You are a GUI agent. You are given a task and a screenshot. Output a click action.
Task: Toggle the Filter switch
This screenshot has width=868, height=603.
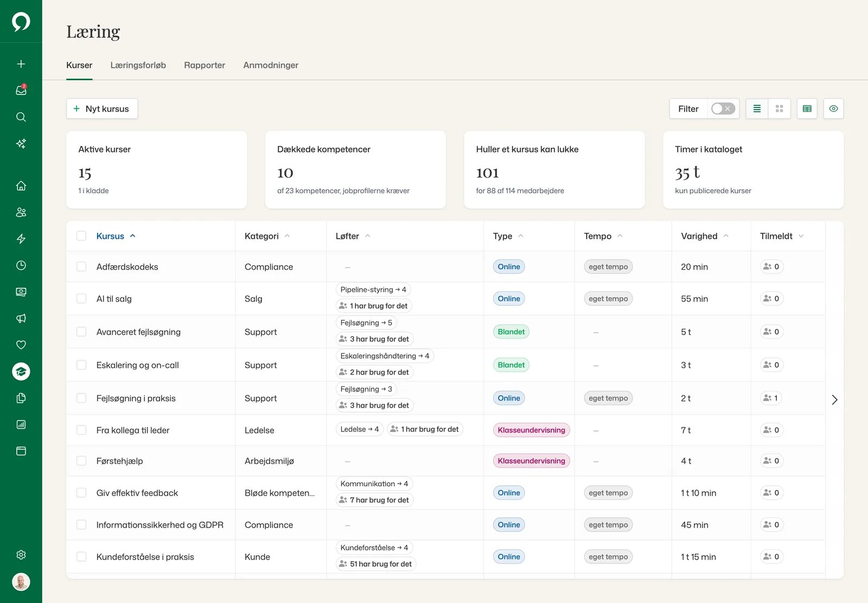point(723,109)
